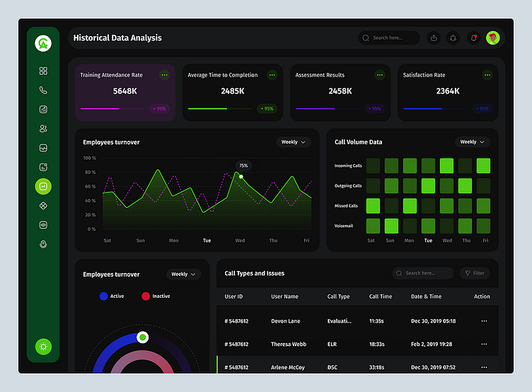Select the Theresa Webb name cell
532x392 pixels.
point(289,344)
